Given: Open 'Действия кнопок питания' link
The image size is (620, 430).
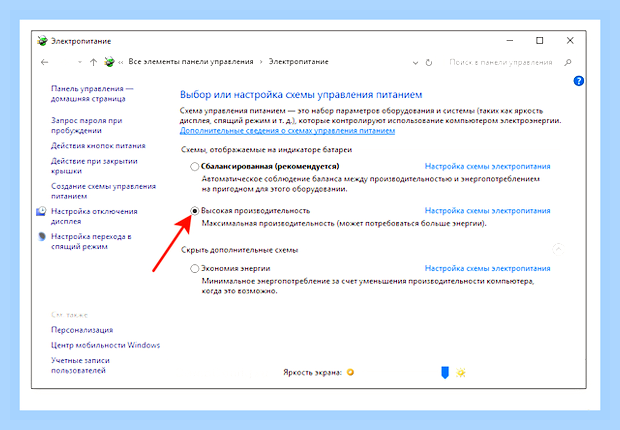Looking at the screenshot, I should tap(98, 146).
